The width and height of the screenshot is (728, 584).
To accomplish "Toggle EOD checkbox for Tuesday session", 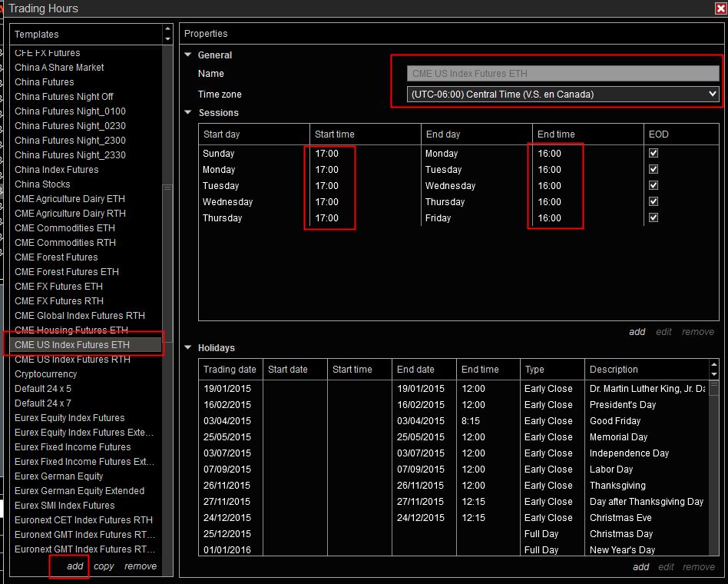I will (654, 186).
